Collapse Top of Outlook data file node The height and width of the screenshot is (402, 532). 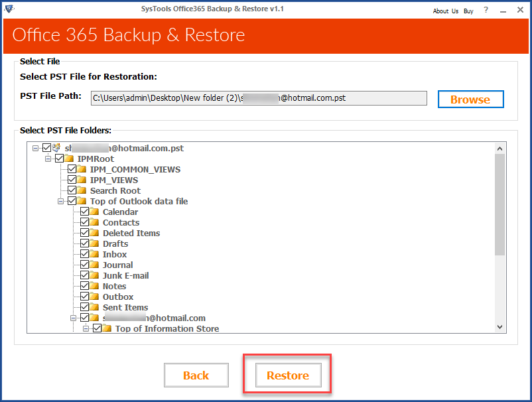coord(60,201)
